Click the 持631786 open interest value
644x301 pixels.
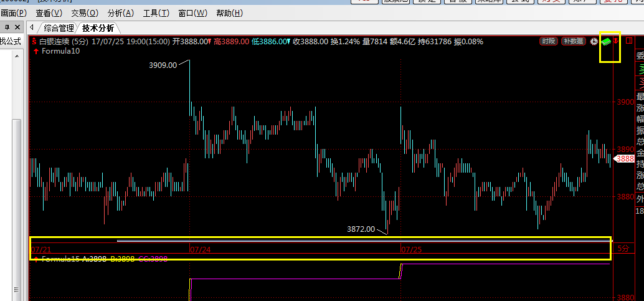(x=435, y=42)
